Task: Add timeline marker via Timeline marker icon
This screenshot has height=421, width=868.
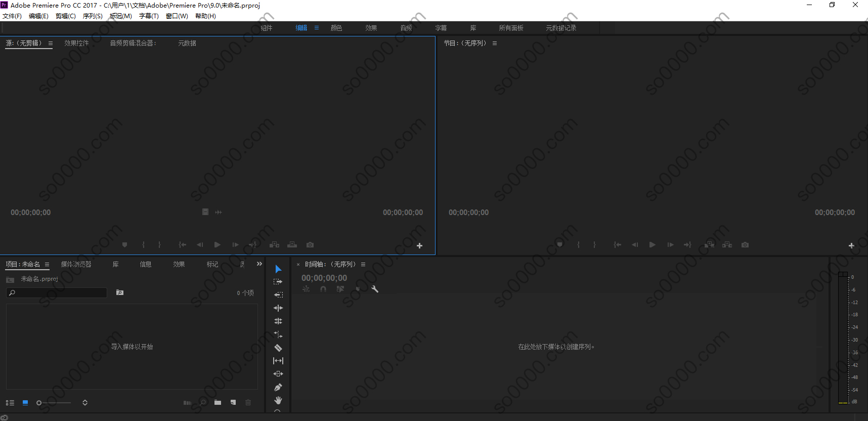Action: (358, 289)
